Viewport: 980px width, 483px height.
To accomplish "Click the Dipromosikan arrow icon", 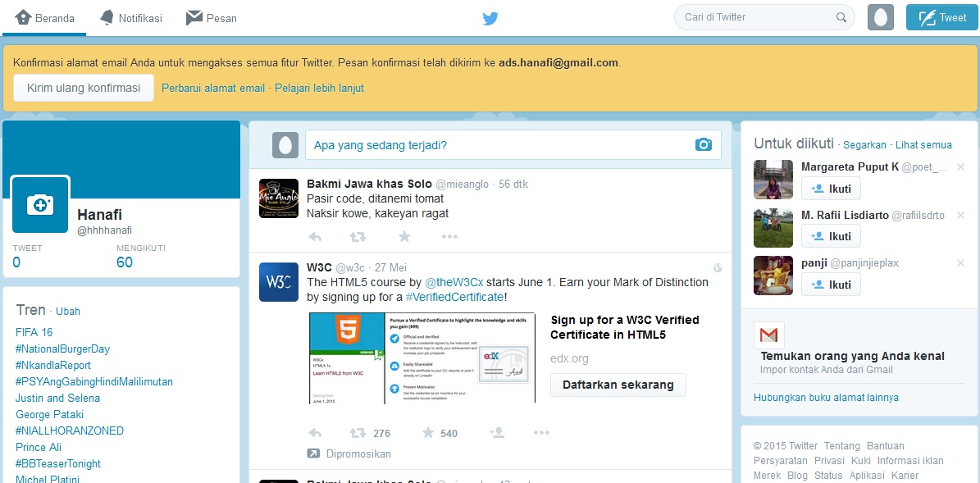I will (x=314, y=453).
